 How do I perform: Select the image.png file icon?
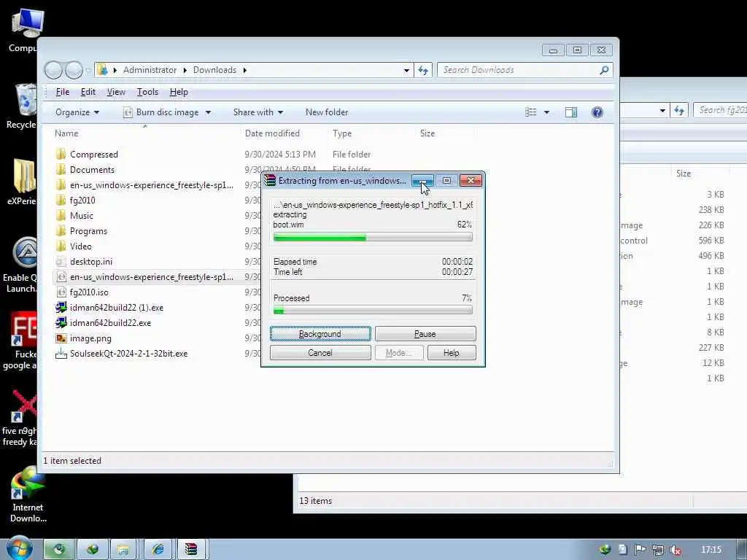pos(61,338)
